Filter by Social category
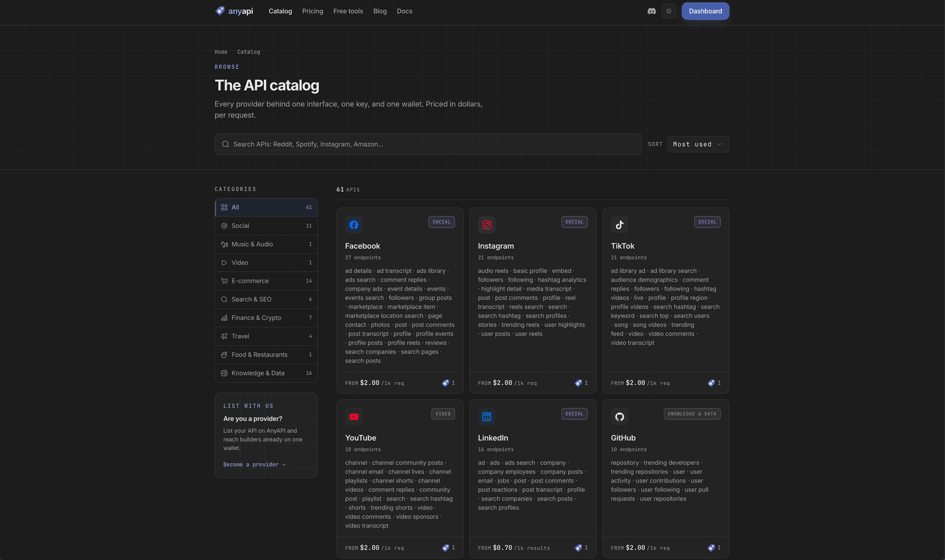The image size is (945, 560). point(266,226)
